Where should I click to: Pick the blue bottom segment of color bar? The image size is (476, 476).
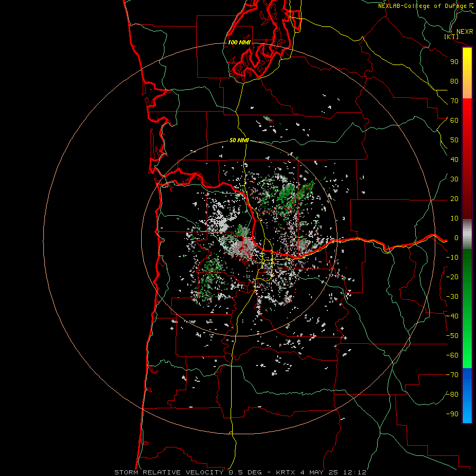[467, 396]
